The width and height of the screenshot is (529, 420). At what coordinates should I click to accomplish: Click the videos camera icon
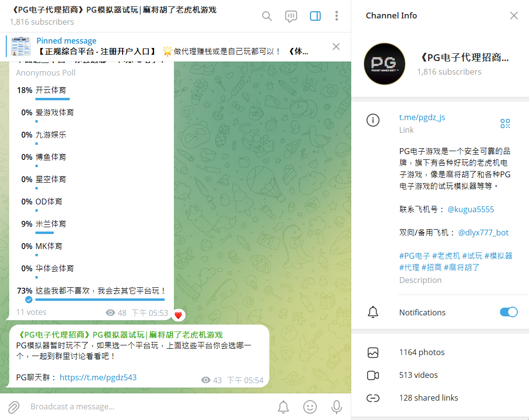pos(373,375)
